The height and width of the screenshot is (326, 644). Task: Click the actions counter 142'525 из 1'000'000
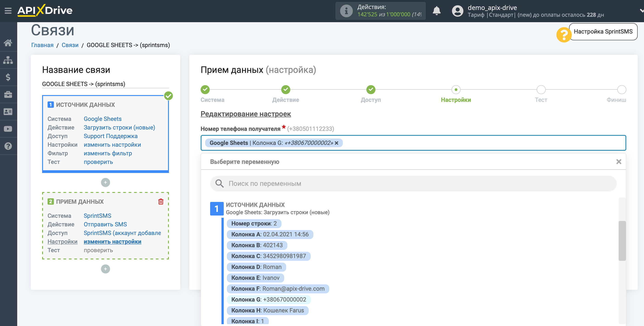[x=389, y=14]
